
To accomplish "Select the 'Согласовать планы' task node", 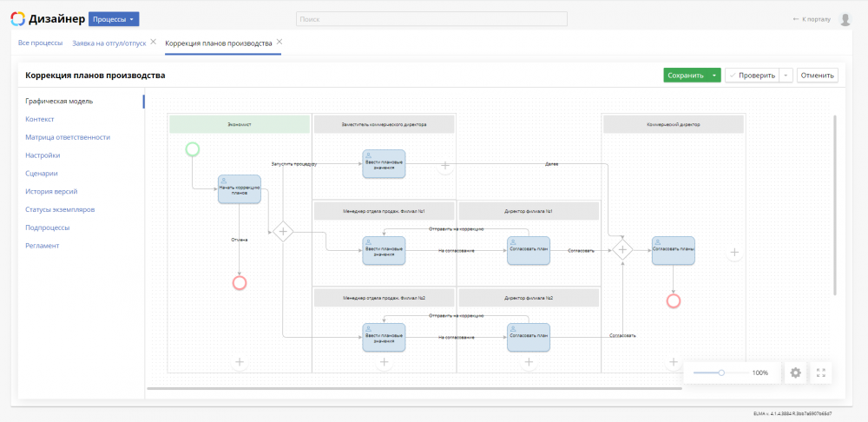I will [674, 250].
